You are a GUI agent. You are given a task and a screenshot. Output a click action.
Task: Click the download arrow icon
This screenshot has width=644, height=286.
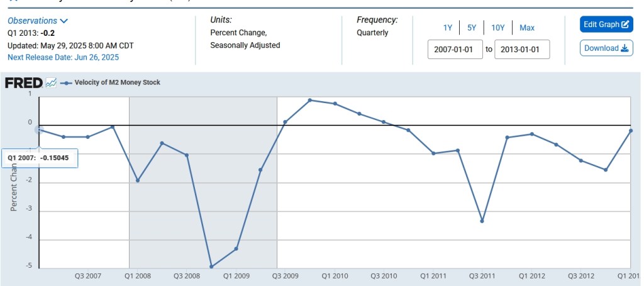(x=625, y=48)
